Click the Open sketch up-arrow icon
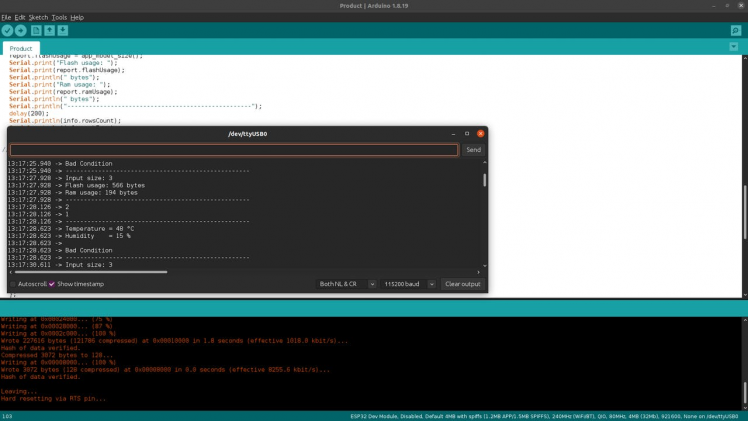This screenshot has width=748, height=421. pos(49,31)
